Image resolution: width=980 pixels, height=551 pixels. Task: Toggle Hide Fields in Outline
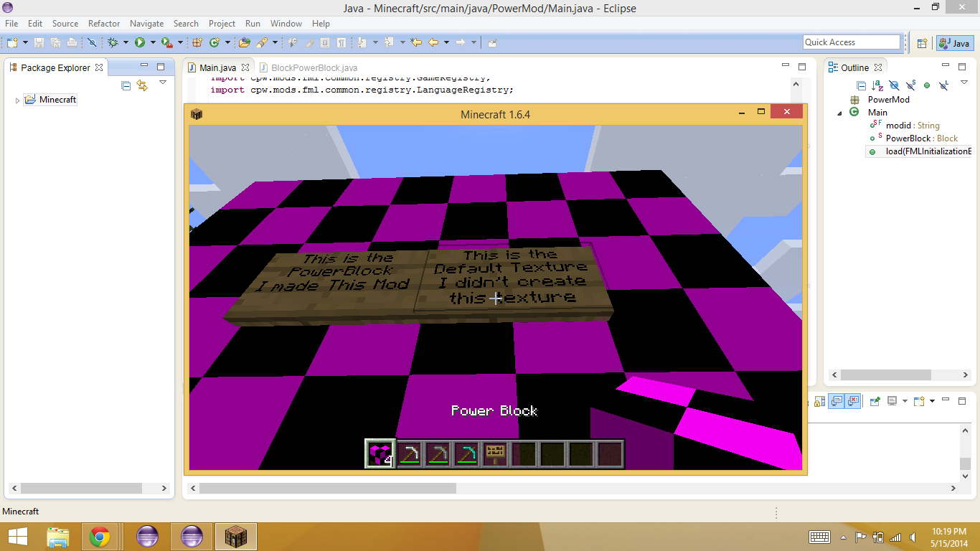pos(894,85)
